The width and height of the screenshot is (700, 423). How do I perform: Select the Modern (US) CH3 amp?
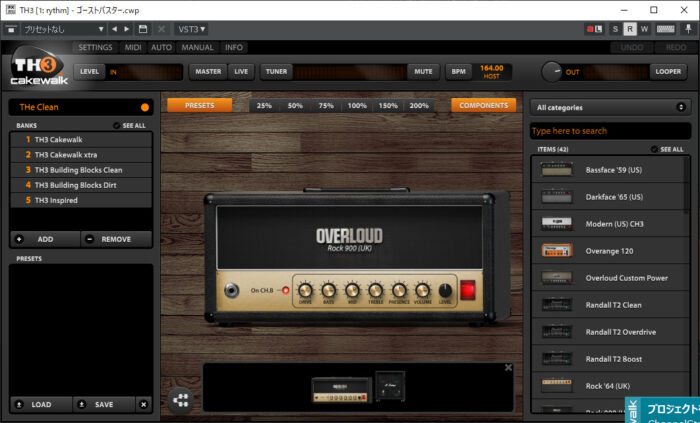click(x=610, y=224)
